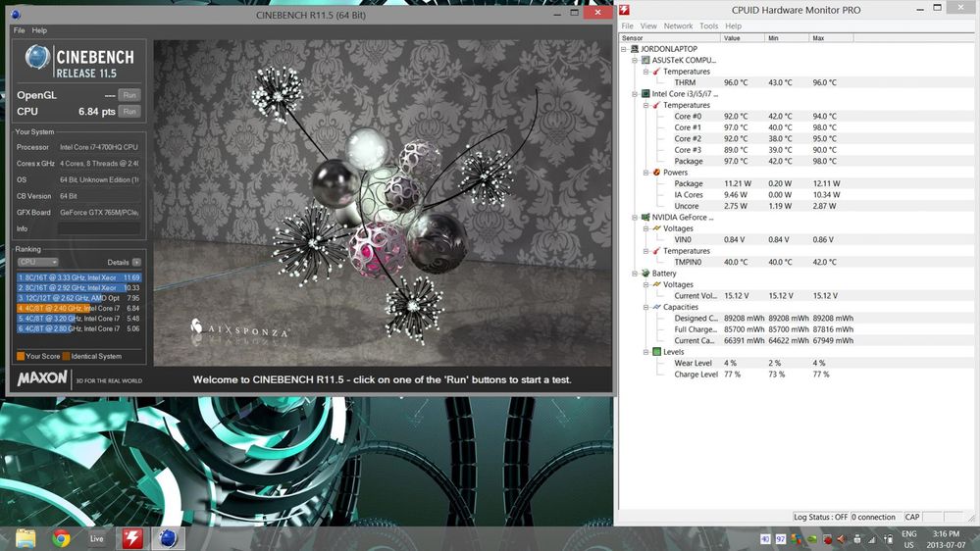Collapse the Battery node
The width and height of the screenshot is (980, 551).
click(635, 274)
